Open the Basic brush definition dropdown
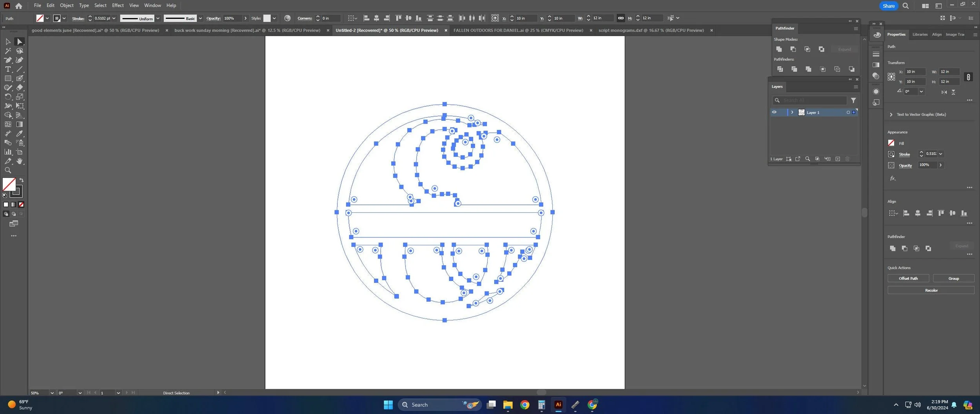The image size is (980, 414). click(200, 18)
